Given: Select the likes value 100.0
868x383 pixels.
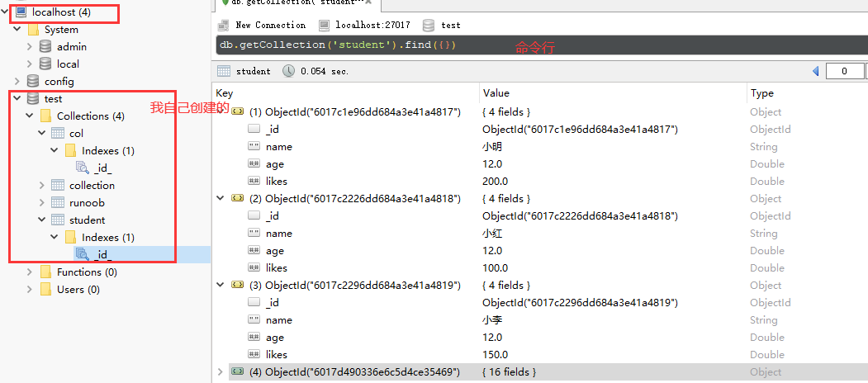Looking at the screenshot, I should 495,268.
